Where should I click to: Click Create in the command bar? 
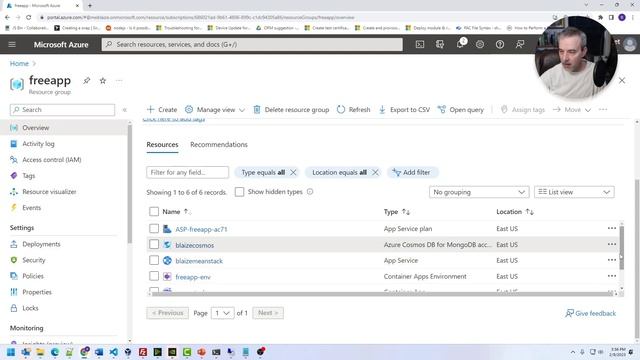162,109
